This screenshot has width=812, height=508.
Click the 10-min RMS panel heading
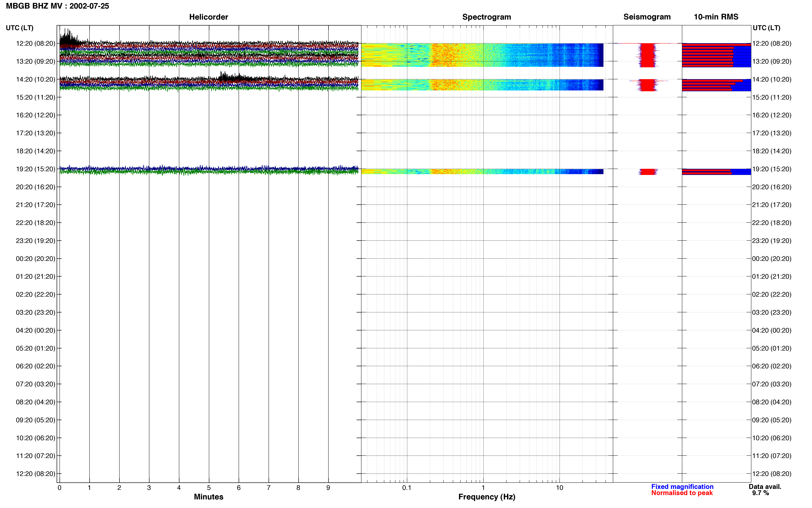[716, 17]
